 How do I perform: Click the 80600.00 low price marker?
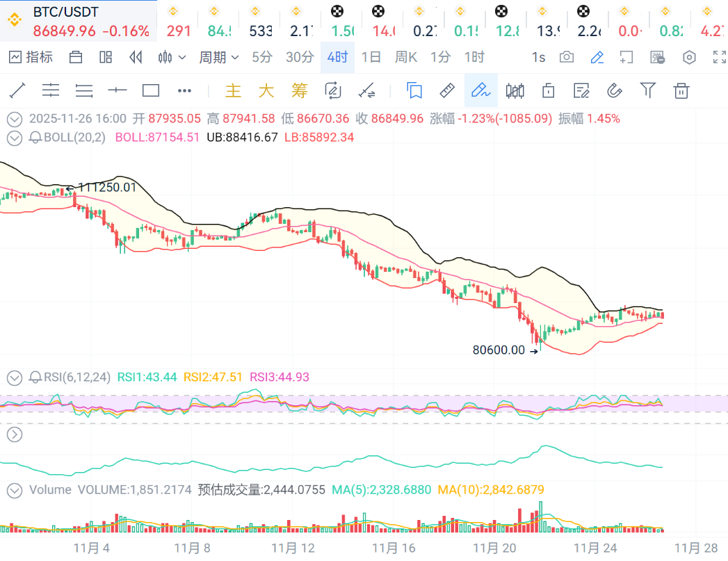pyautogui.click(x=499, y=350)
